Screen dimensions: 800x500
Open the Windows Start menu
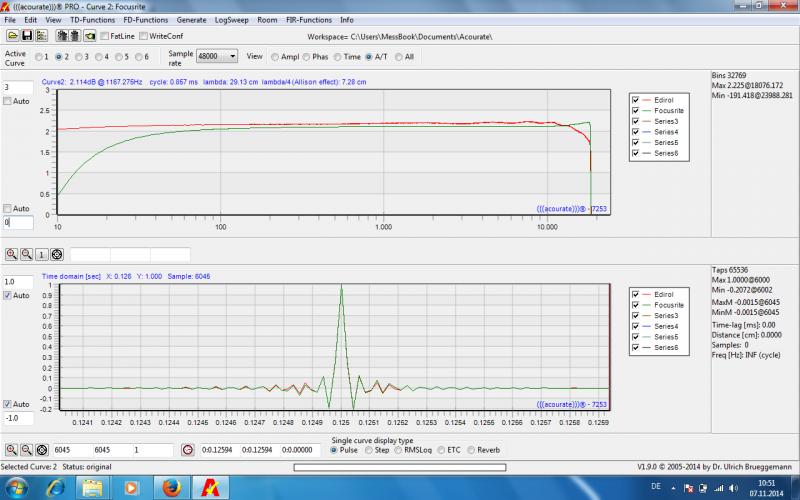[x=16, y=488]
